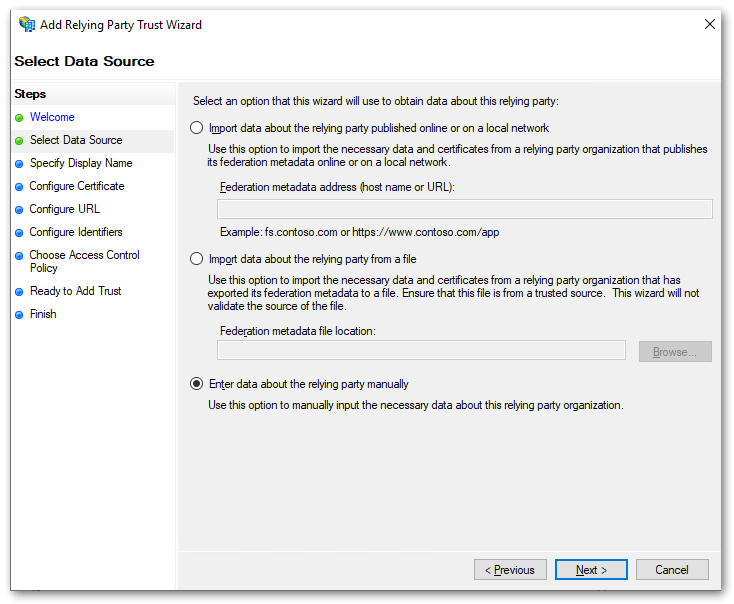
Task: Click the blue bullet beside Configure Certificate
Action: (19, 187)
